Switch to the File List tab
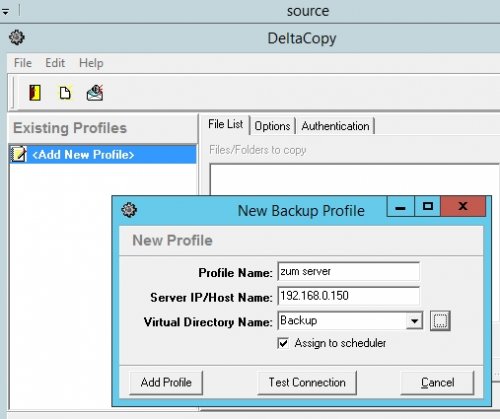500x419 pixels. [226, 124]
